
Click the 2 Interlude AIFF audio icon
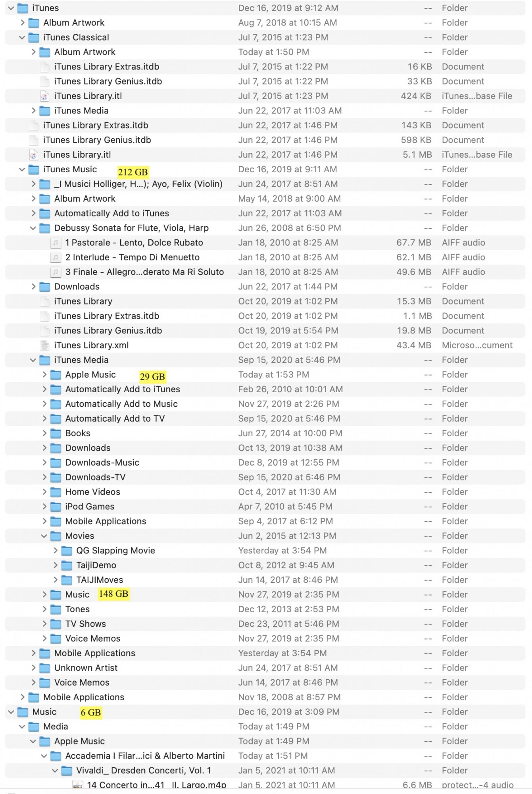click(56, 257)
